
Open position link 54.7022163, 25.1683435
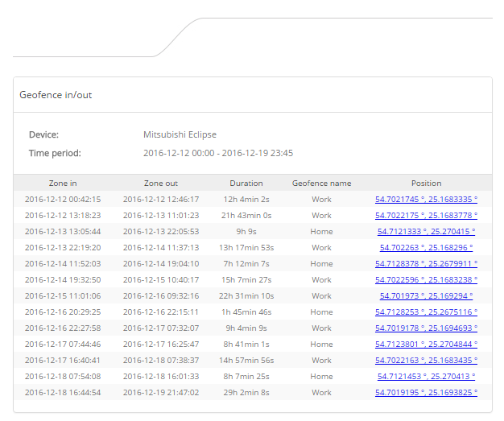pyautogui.click(x=426, y=361)
